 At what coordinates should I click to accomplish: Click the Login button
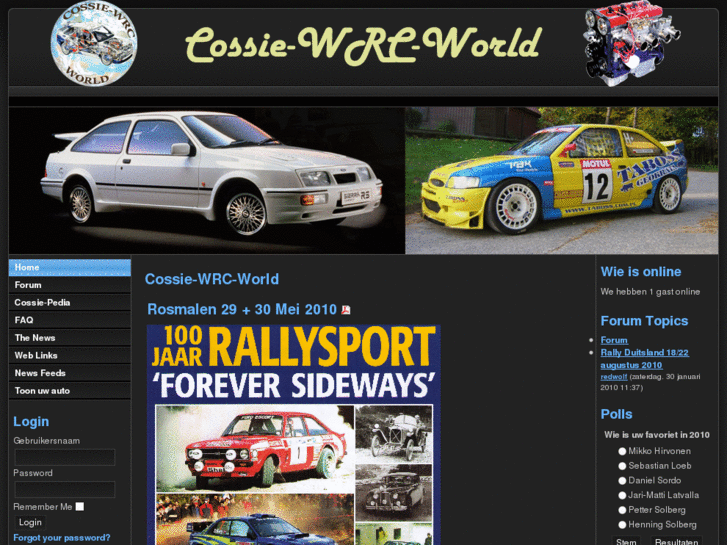[x=30, y=522]
